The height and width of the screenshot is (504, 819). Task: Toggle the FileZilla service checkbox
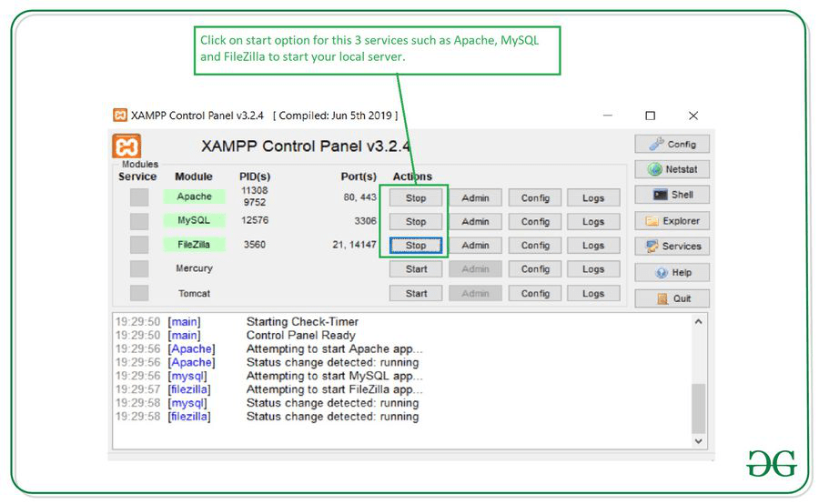139,245
